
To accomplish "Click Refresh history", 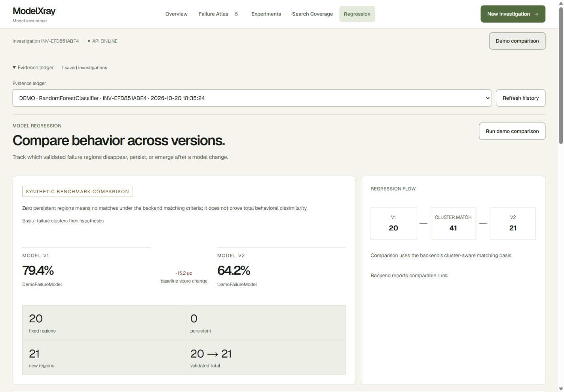I will tap(520, 98).
